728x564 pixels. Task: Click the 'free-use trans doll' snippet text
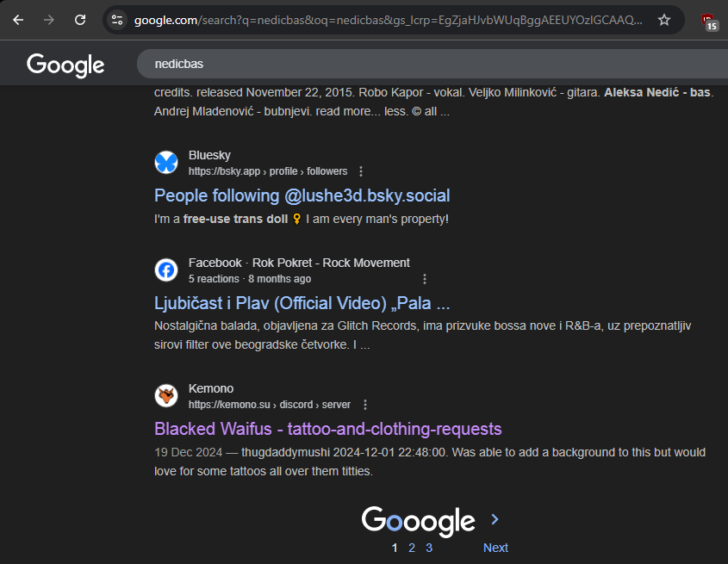235,219
